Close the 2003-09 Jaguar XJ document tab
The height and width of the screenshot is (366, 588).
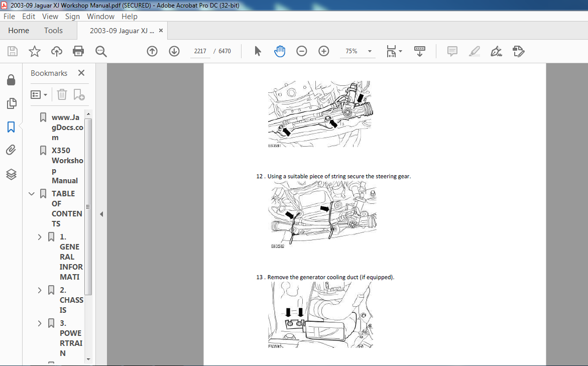coord(161,31)
